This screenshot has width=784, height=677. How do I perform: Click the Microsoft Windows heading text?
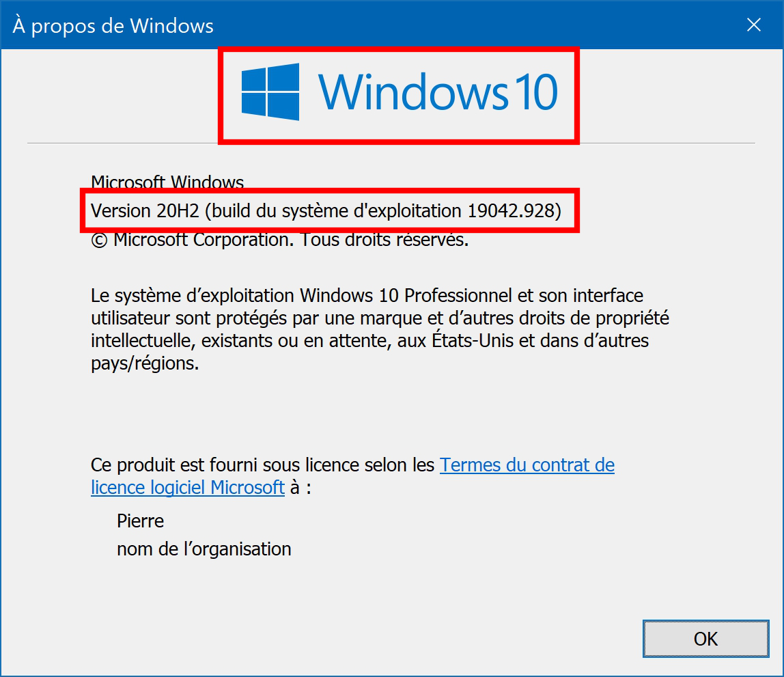coord(167,182)
